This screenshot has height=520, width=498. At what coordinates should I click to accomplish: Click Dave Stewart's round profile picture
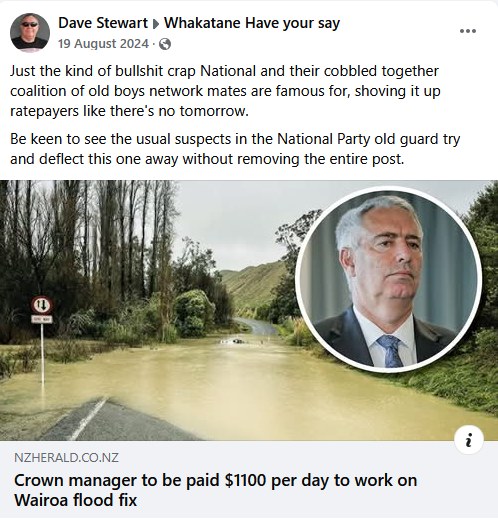pos(30,32)
